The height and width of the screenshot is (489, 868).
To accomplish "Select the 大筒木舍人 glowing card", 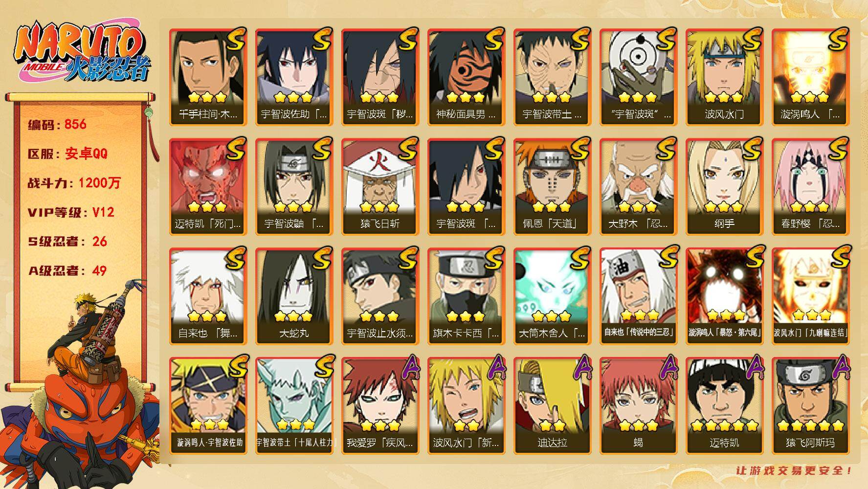I will (x=552, y=296).
